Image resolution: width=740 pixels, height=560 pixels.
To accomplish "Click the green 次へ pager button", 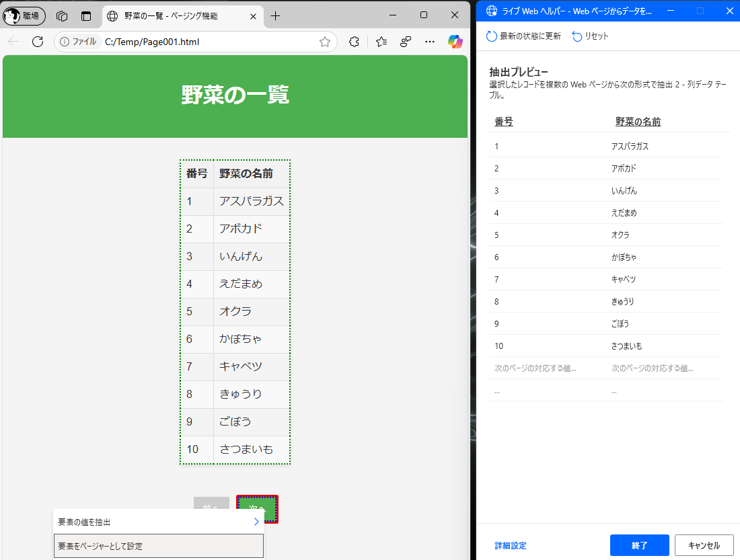I will (x=257, y=509).
